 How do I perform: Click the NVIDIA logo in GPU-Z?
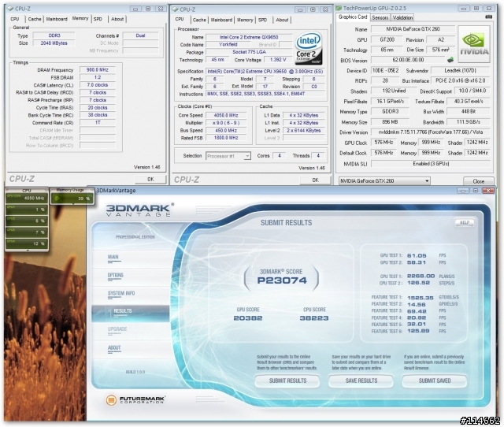474,44
